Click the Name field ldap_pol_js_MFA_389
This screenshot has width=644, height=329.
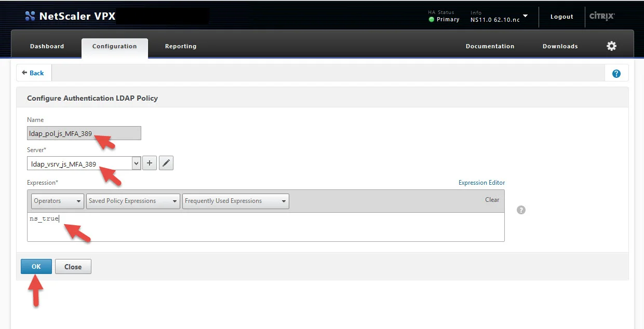pos(84,133)
